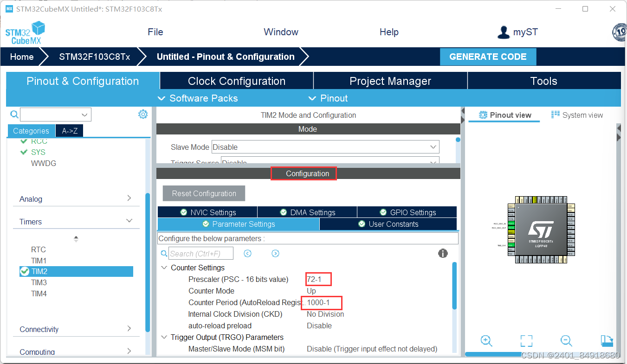Expand the Connectivity category
This screenshot has width=627, height=364.
click(76, 329)
